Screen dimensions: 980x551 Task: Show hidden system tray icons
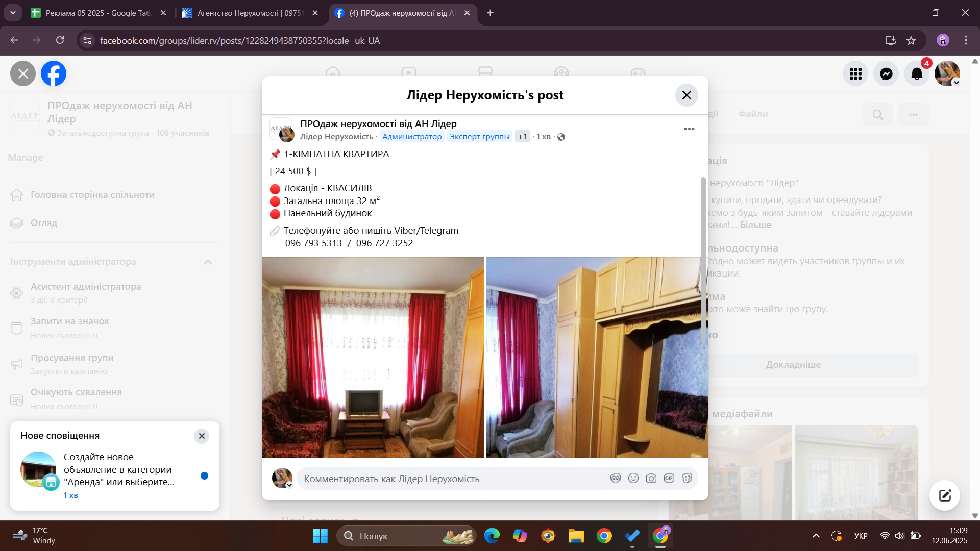click(x=816, y=536)
